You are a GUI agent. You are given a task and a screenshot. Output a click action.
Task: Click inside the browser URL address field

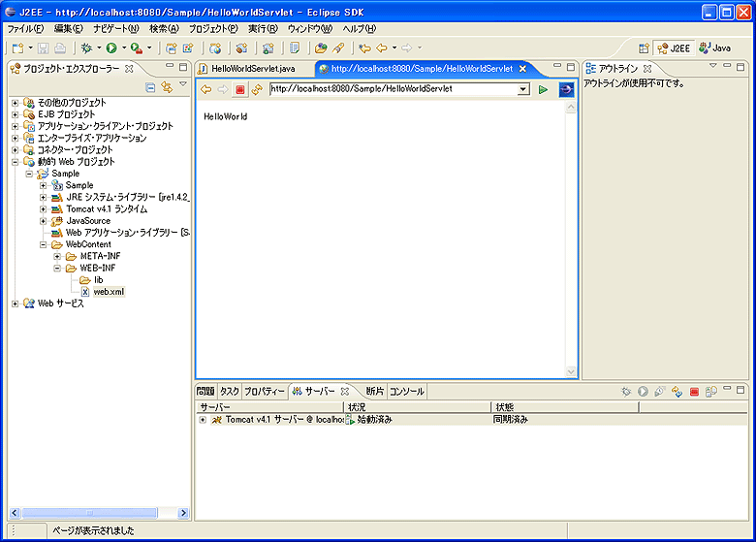pos(388,89)
